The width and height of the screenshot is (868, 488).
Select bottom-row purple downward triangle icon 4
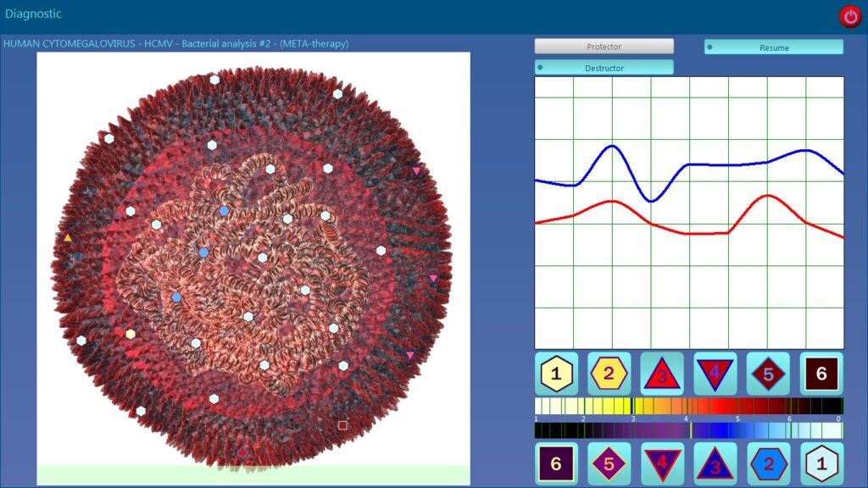(662, 463)
